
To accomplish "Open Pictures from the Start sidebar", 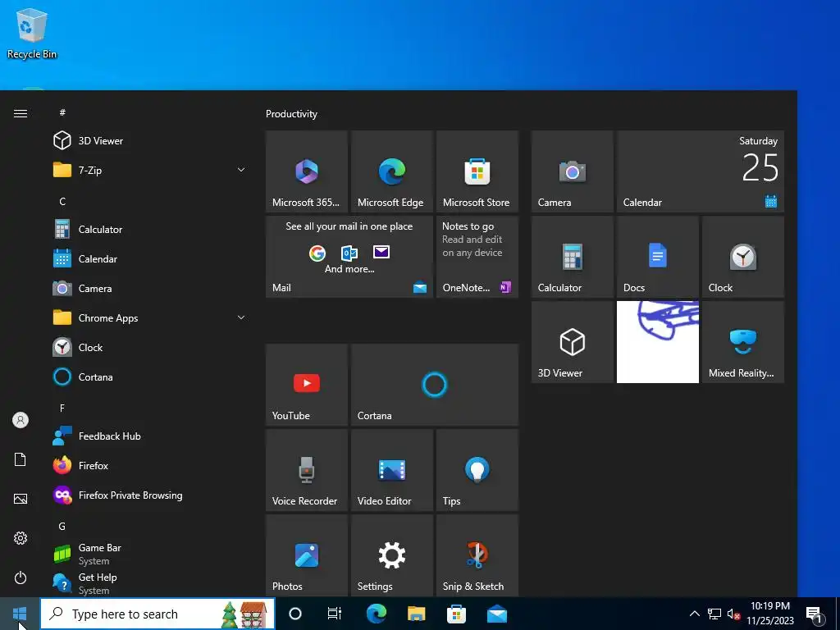I will 21,499.
